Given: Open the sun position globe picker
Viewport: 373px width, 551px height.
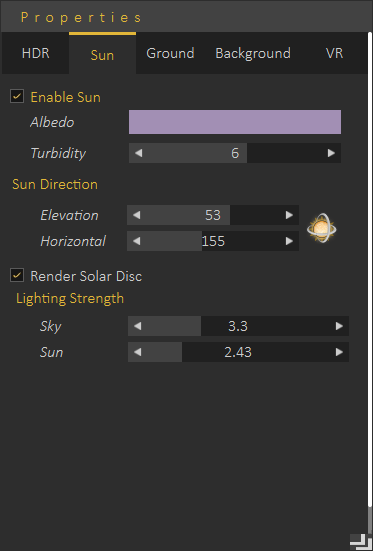Looking at the screenshot, I should tap(321, 228).
